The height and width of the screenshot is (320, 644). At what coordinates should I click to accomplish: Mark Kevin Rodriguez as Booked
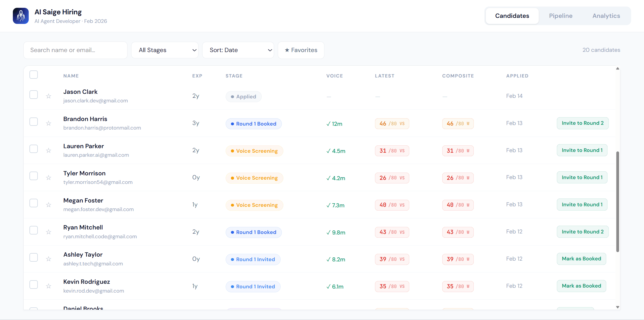point(581,286)
